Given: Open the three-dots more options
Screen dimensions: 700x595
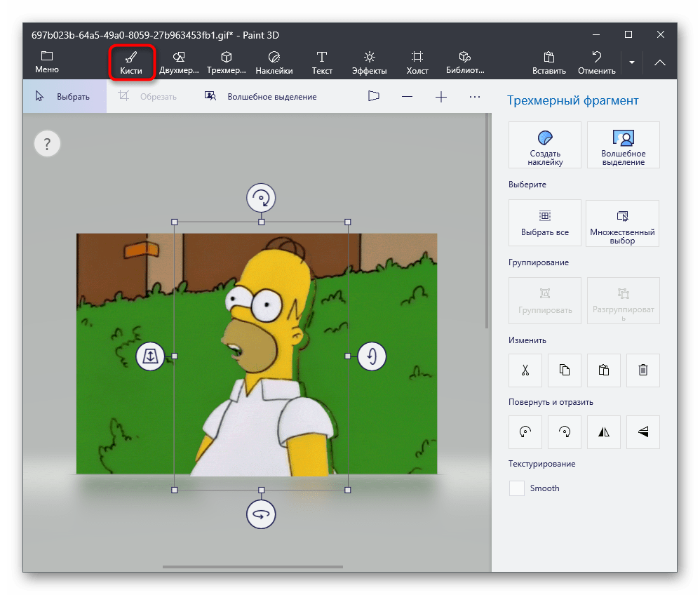Looking at the screenshot, I should pyautogui.click(x=475, y=97).
